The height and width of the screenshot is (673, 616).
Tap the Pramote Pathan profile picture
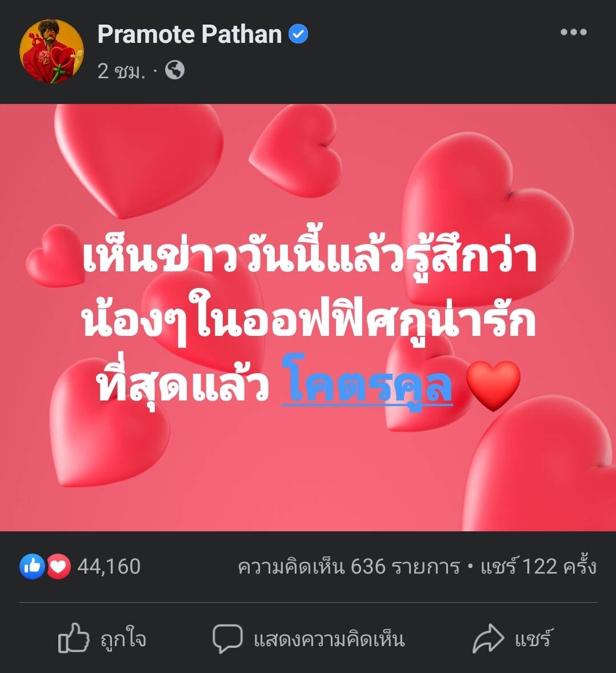point(51,51)
